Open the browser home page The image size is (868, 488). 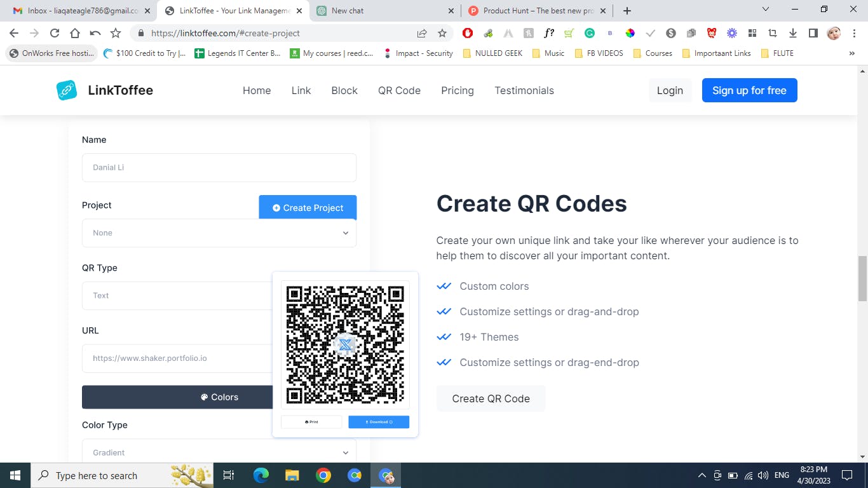pyautogui.click(x=75, y=33)
